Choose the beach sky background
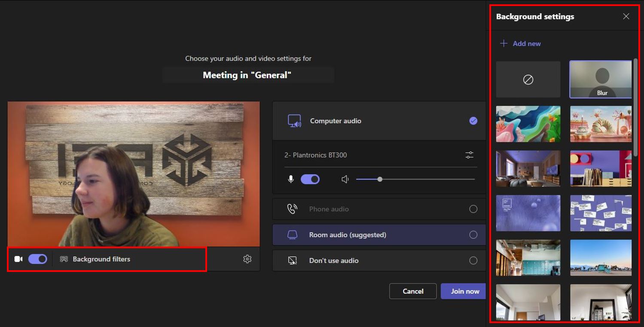The height and width of the screenshot is (327, 644). tap(601, 258)
